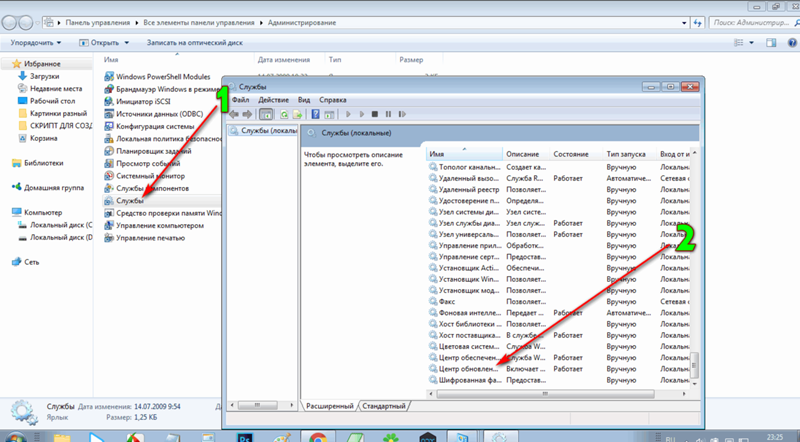The image size is (800, 442).
Task: Open Вид menu in Services window
Action: point(304,100)
